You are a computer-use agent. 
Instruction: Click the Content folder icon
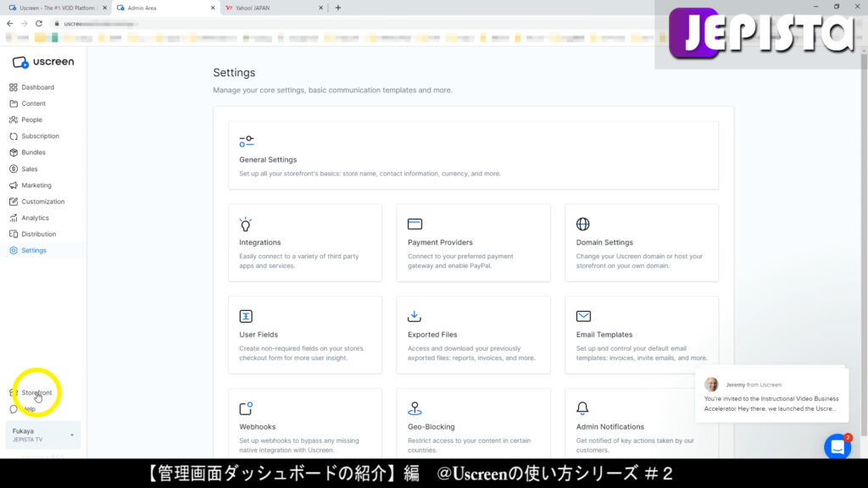[14, 103]
